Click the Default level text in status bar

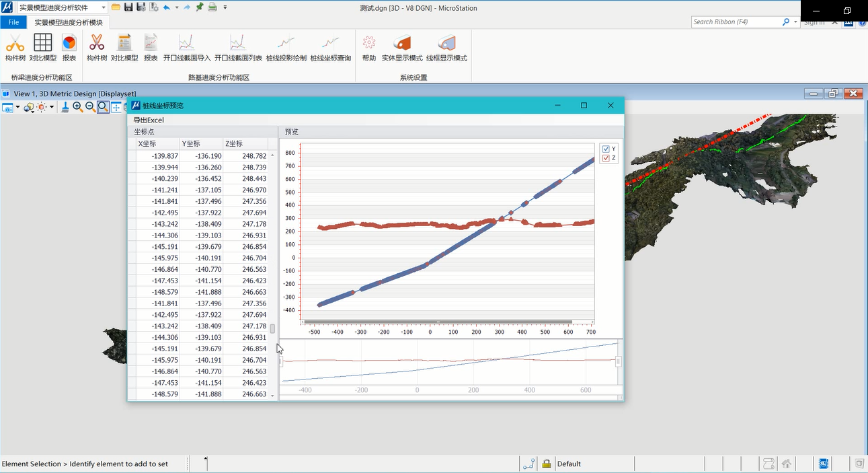[569, 464]
